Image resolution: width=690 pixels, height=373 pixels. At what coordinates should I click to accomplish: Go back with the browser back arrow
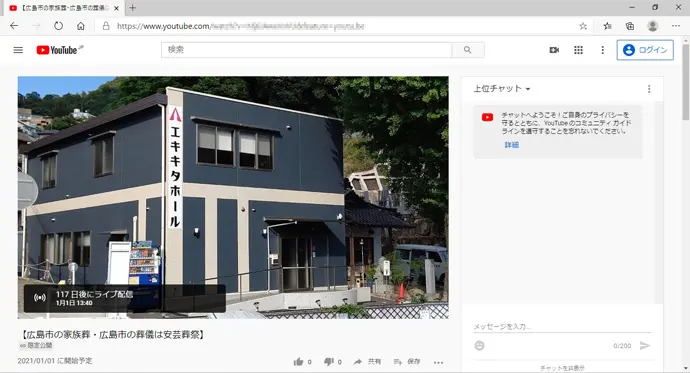pyautogui.click(x=14, y=26)
